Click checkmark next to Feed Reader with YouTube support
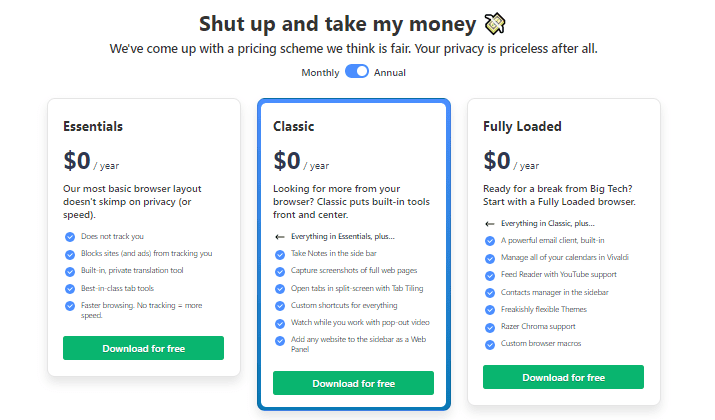 [490, 275]
